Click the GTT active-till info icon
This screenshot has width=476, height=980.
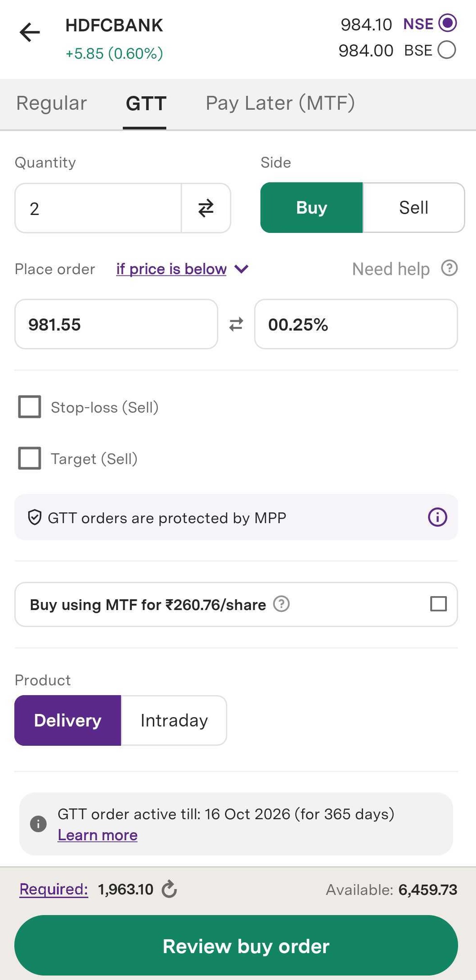(38, 824)
